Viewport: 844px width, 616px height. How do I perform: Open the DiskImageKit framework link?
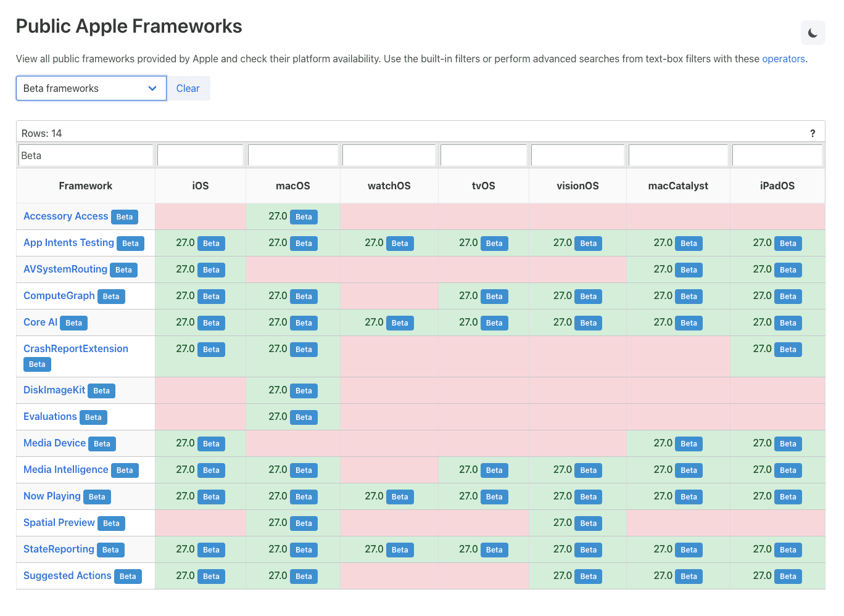(x=54, y=390)
